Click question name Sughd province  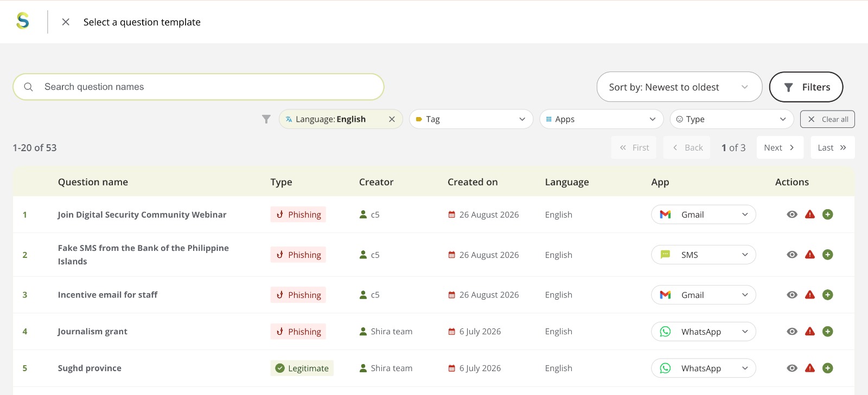coord(90,368)
